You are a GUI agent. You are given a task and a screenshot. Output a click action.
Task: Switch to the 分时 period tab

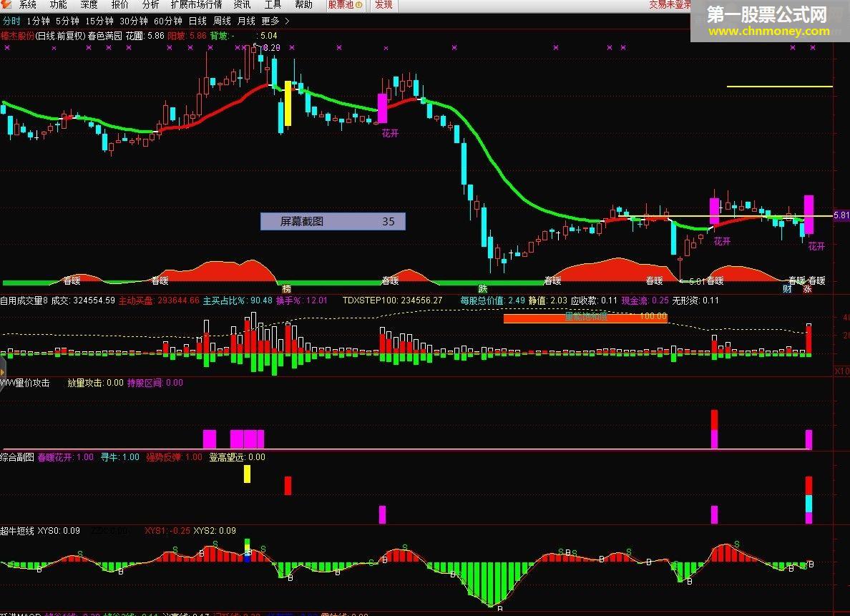point(11,21)
